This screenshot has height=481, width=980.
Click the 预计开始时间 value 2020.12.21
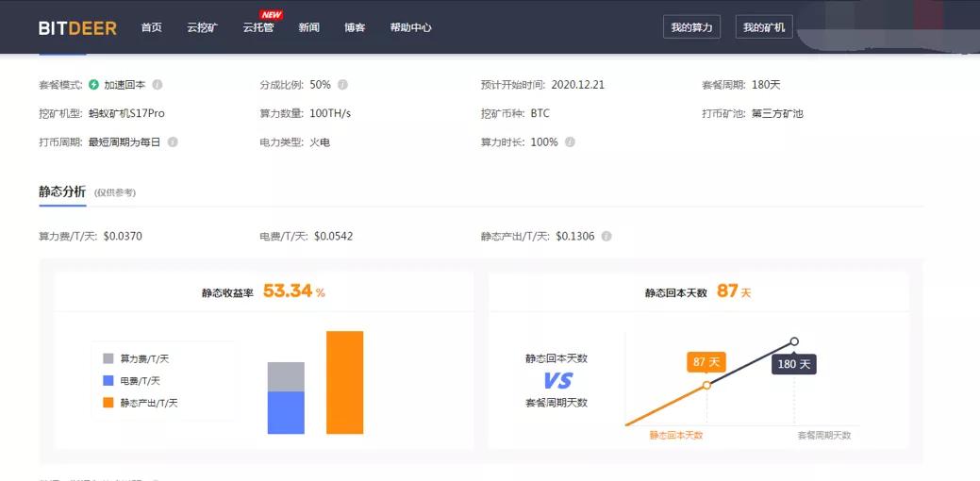[x=576, y=84]
